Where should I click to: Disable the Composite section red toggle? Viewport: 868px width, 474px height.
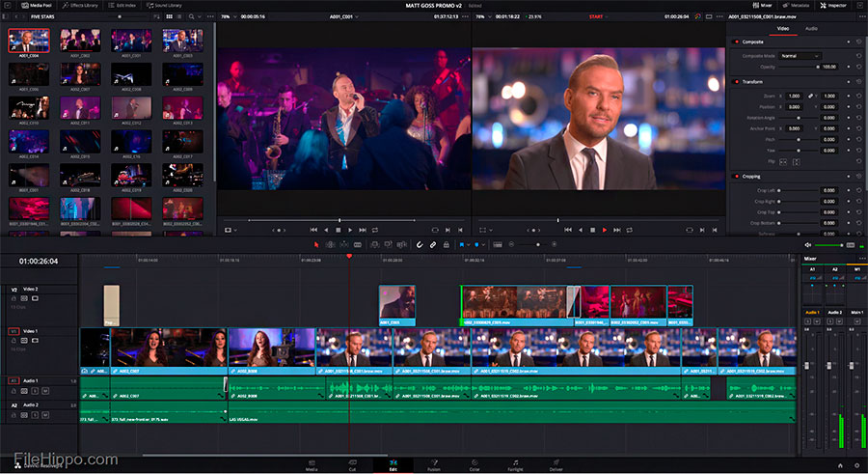[737, 42]
